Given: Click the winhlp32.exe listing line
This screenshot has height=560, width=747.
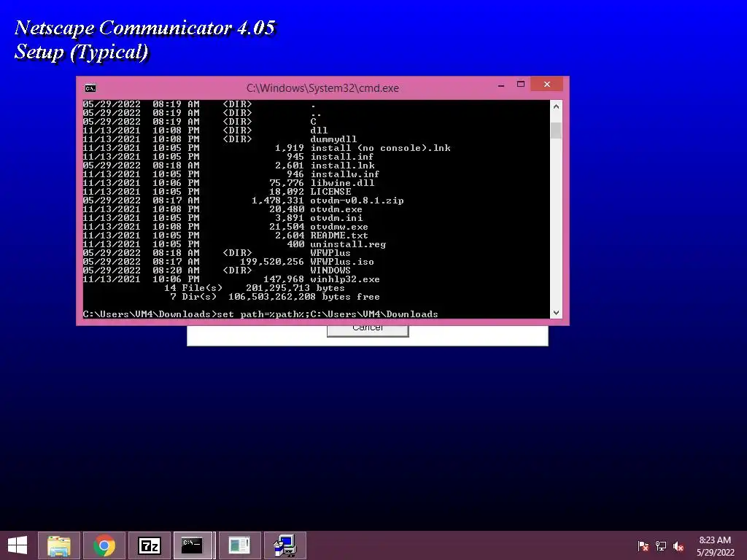Looking at the screenshot, I should (231, 279).
